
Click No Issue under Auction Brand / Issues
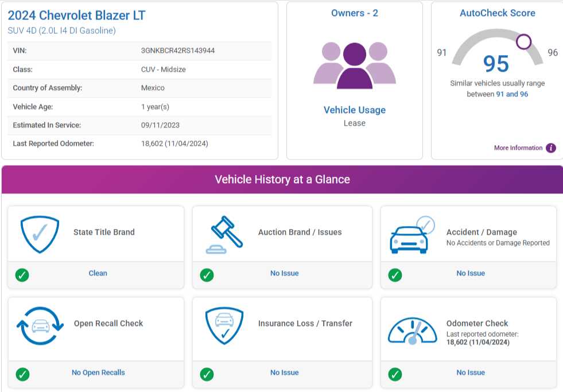pos(284,273)
